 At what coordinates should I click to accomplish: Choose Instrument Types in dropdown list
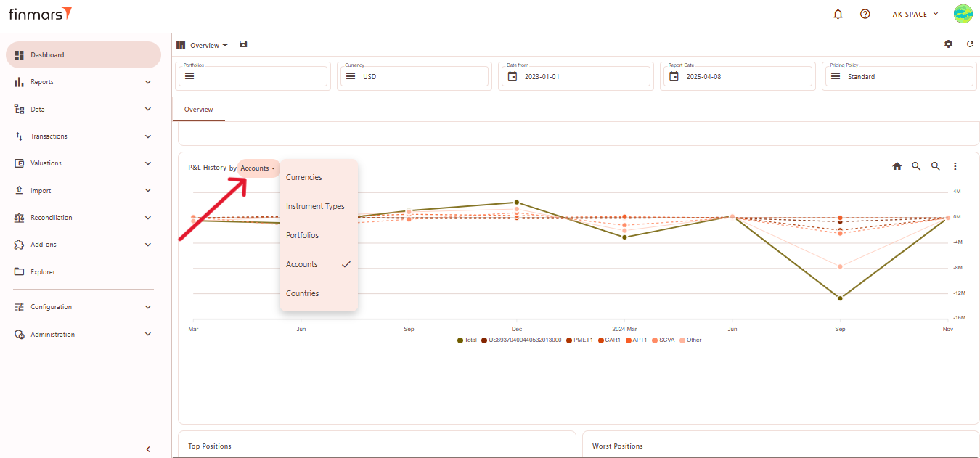pos(315,206)
